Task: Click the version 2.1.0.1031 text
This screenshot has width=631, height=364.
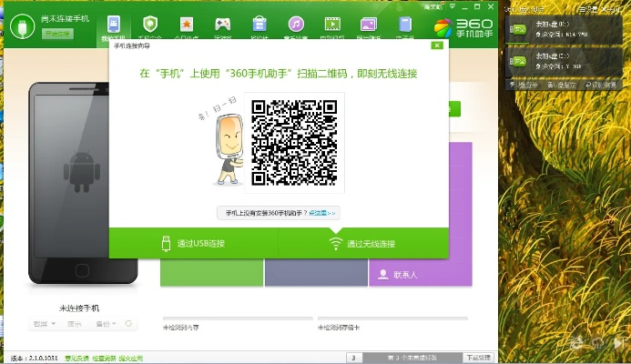Action: pos(35,358)
